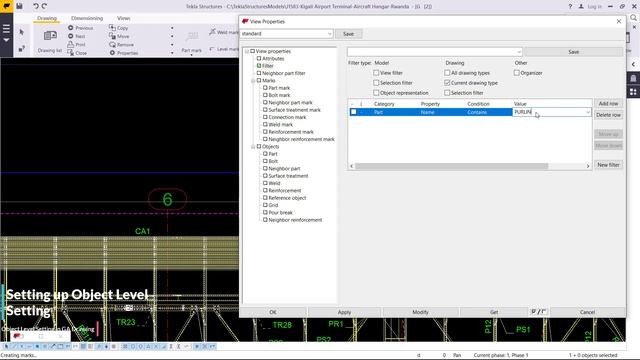
Task: Enable the Drawing Selection filter checkbox
Action: pyautogui.click(x=447, y=93)
